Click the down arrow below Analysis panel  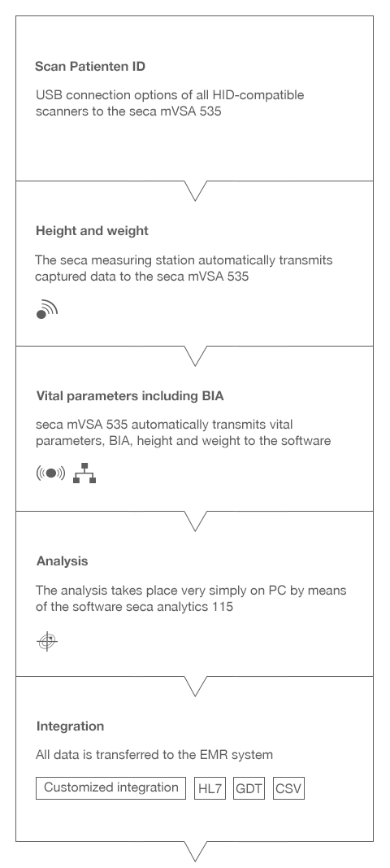tap(195, 686)
